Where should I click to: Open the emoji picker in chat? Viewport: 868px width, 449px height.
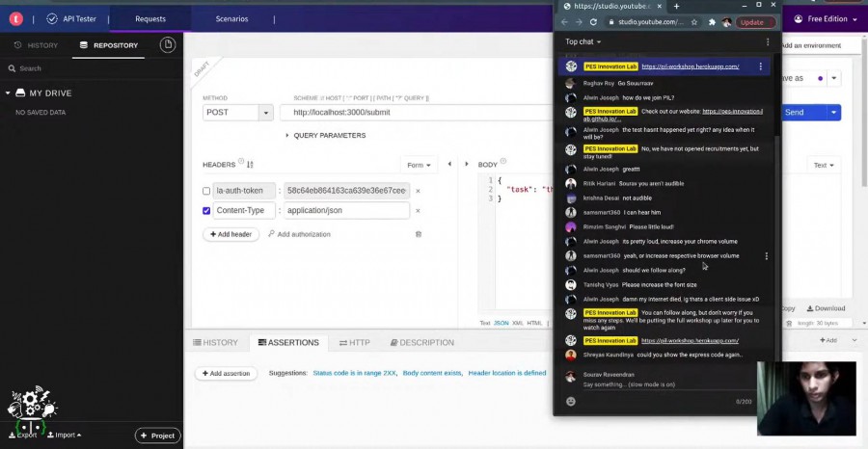[x=571, y=401]
